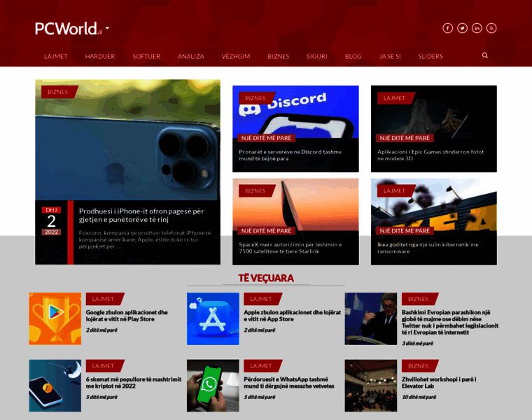
Task: Open the BLOG menu item
Action: (x=353, y=56)
